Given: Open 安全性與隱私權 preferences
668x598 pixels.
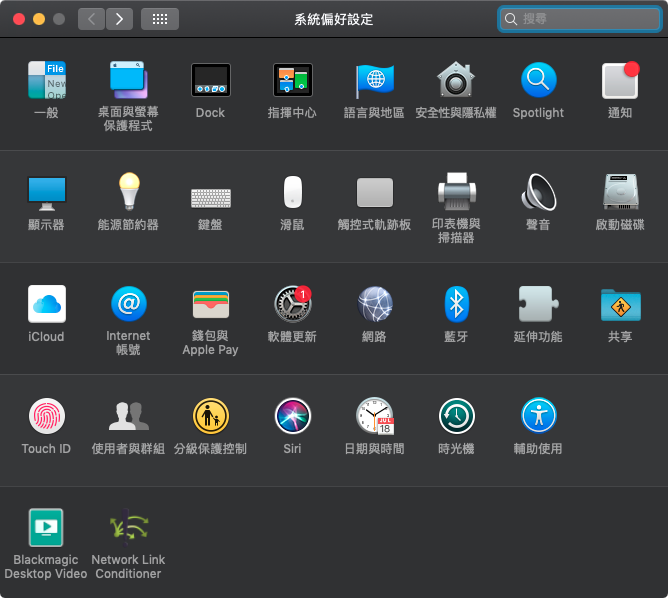Looking at the screenshot, I should 456,81.
